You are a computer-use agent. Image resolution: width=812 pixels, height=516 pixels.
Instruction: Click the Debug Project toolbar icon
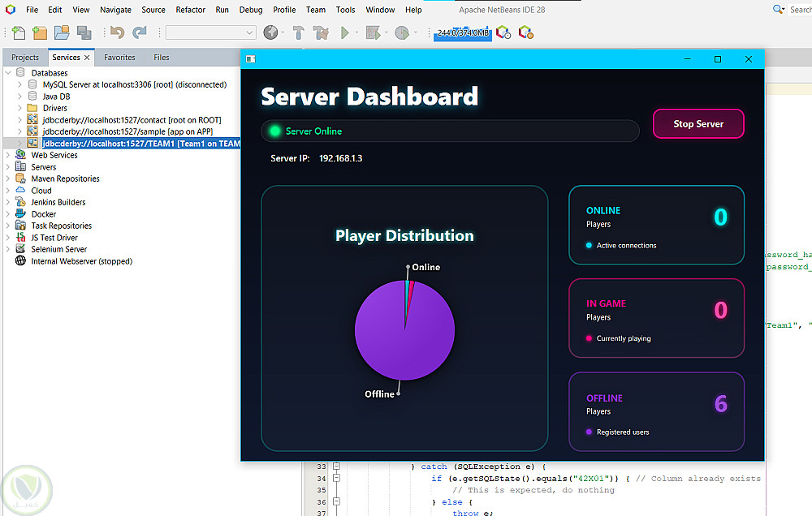[x=373, y=32]
